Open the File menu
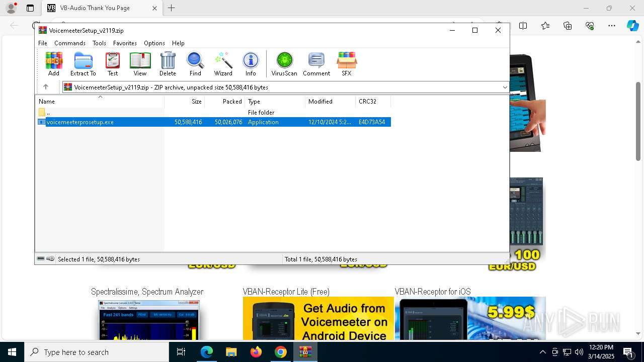Screen dimensions: 644x362 (x=43, y=43)
